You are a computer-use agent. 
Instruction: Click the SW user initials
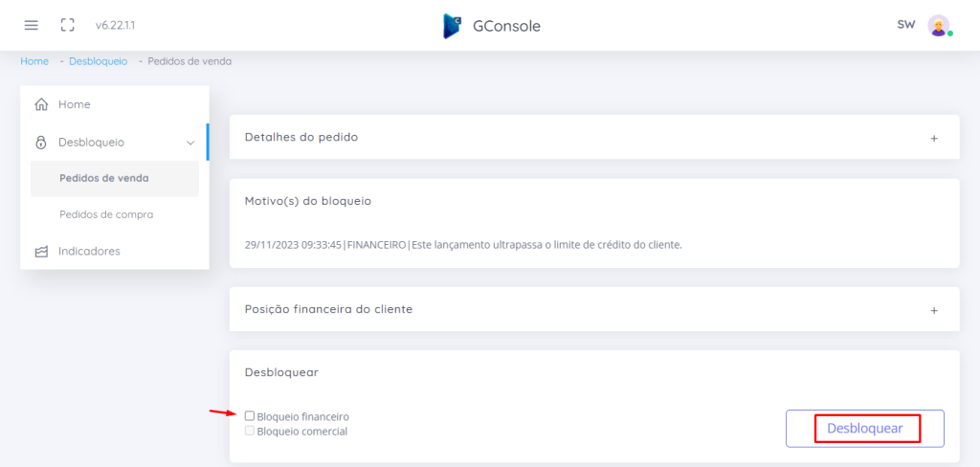(906, 25)
